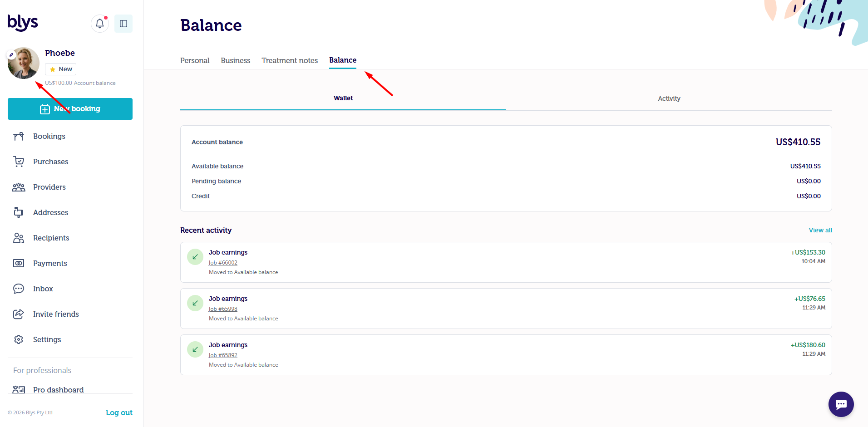Click arrow icon for Job #66002 earnings

coord(195,257)
